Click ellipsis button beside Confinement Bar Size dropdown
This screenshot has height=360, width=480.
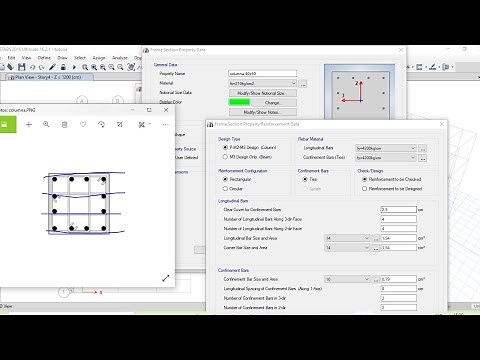(376, 279)
